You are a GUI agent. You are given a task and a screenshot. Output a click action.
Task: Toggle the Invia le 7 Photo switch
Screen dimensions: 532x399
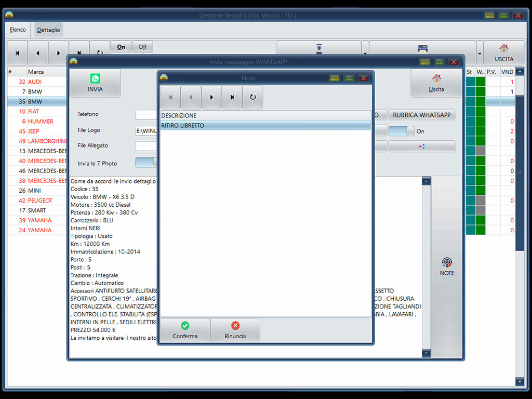[x=146, y=163]
